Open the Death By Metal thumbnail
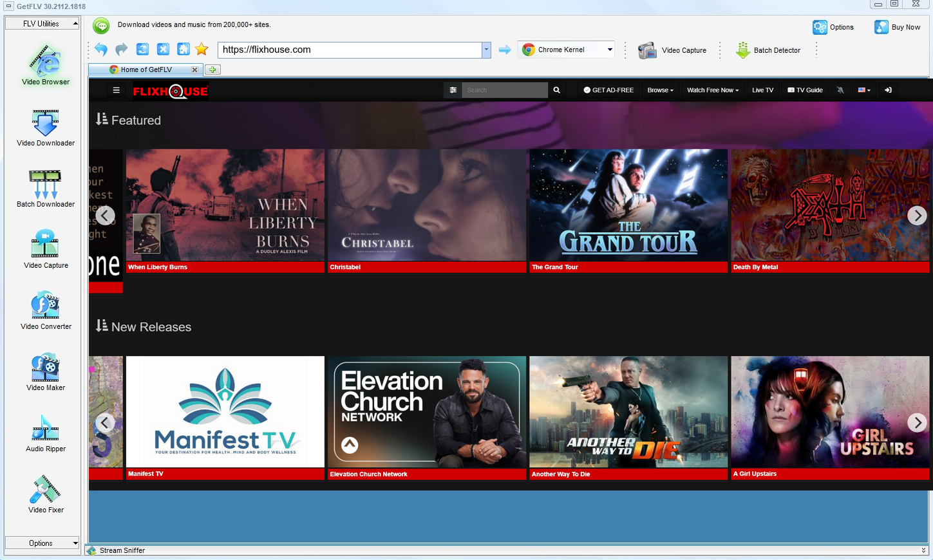The width and height of the screenshot is (933, 560). tap(830, 205)
